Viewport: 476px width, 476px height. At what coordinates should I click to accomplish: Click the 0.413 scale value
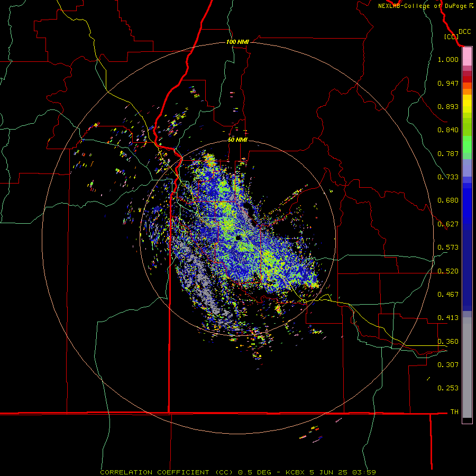tap(448, 318)
